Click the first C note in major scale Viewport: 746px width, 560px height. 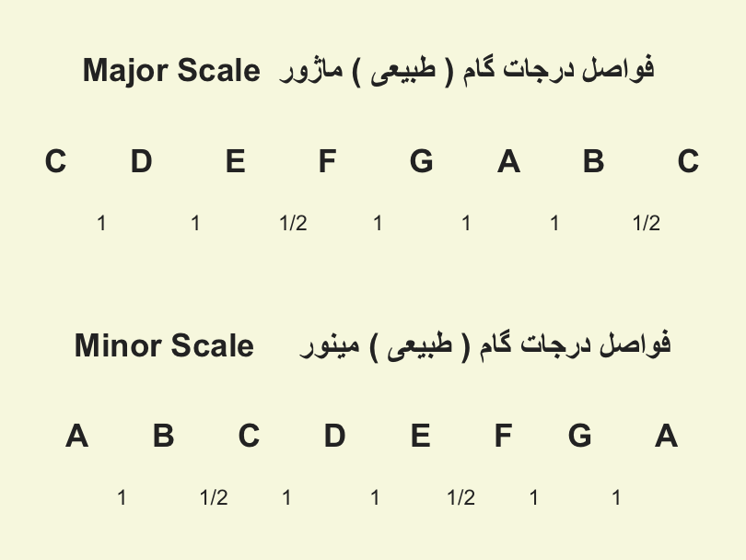tap(55, 161)
